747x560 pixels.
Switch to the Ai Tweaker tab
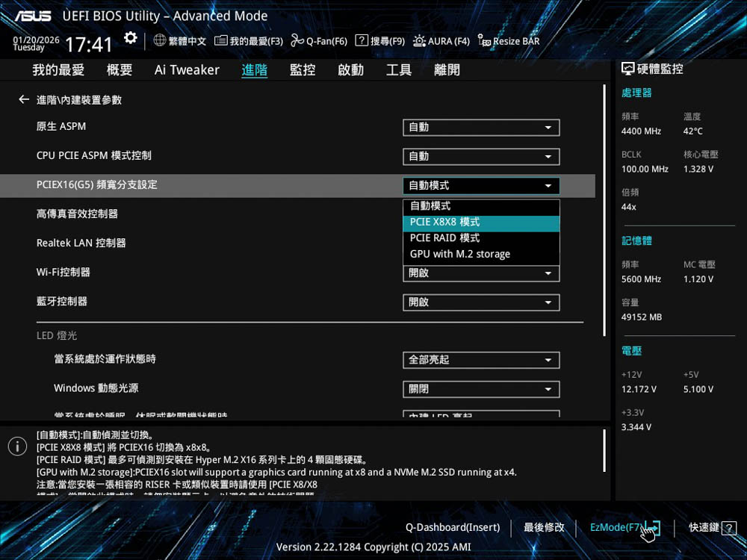tap(187, 70)
